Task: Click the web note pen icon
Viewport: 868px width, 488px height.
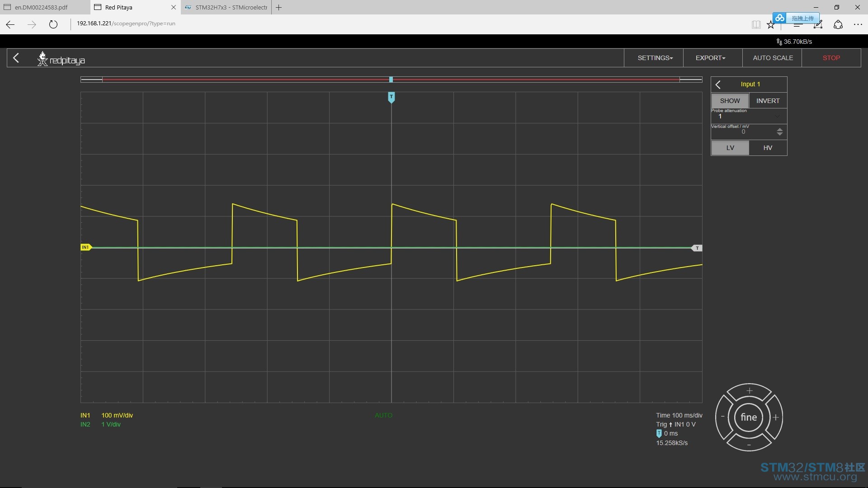Action: coord(818,25)
